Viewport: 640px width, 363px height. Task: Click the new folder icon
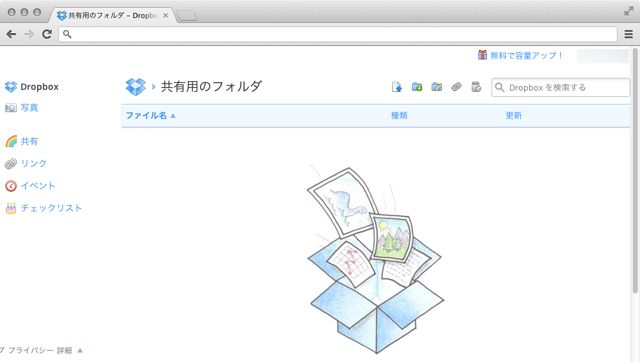[417, 87]
